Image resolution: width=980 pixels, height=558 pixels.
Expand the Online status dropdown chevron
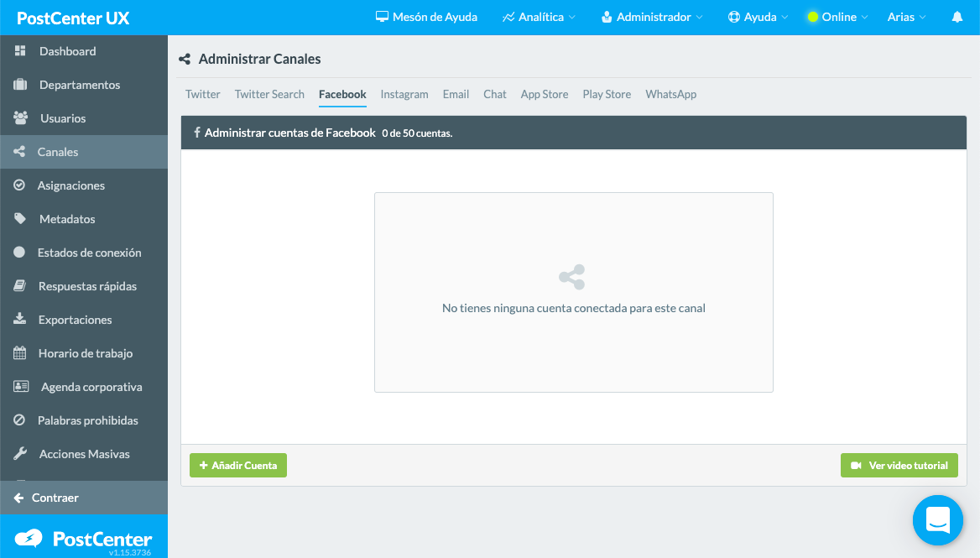click(x=865, y=18)
